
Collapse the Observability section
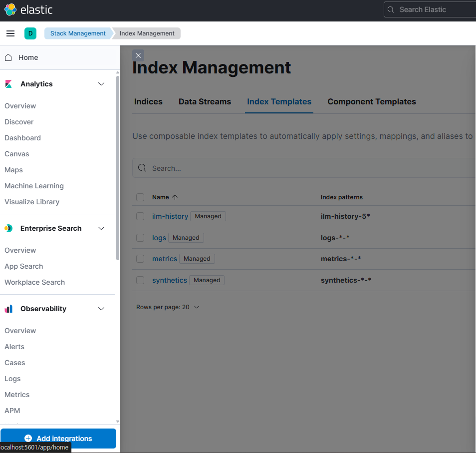[101, 309]
